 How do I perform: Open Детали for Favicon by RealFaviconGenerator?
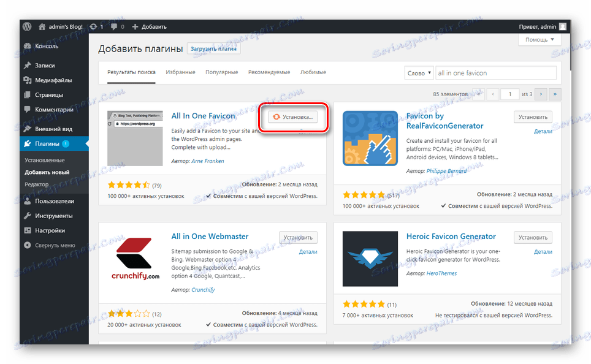pyautogui.click(x=543, y=131)
